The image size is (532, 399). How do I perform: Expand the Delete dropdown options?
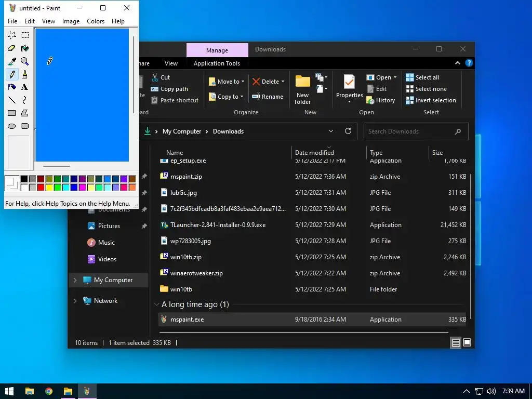coord(283,82)
